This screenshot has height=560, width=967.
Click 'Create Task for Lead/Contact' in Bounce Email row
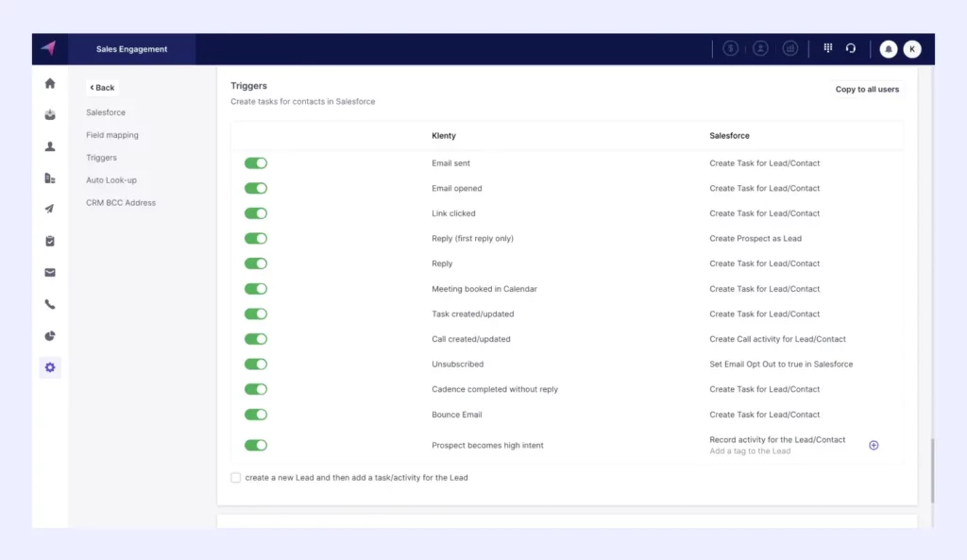coord(765,415)
